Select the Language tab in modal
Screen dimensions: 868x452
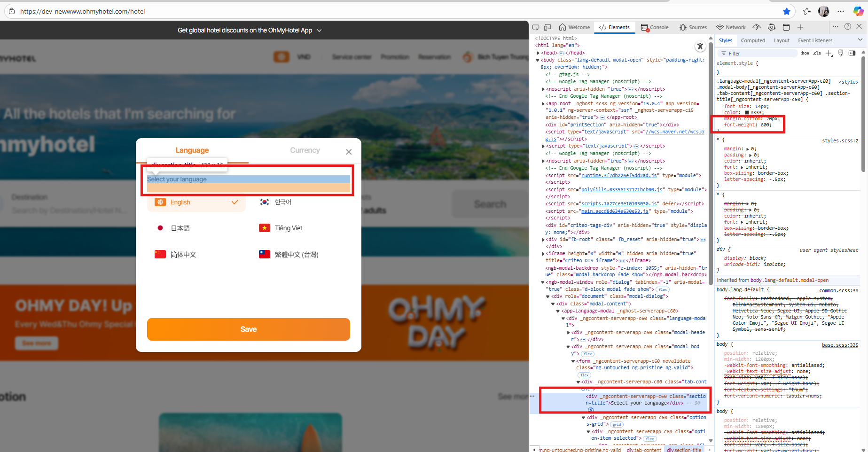coord(192,150)
